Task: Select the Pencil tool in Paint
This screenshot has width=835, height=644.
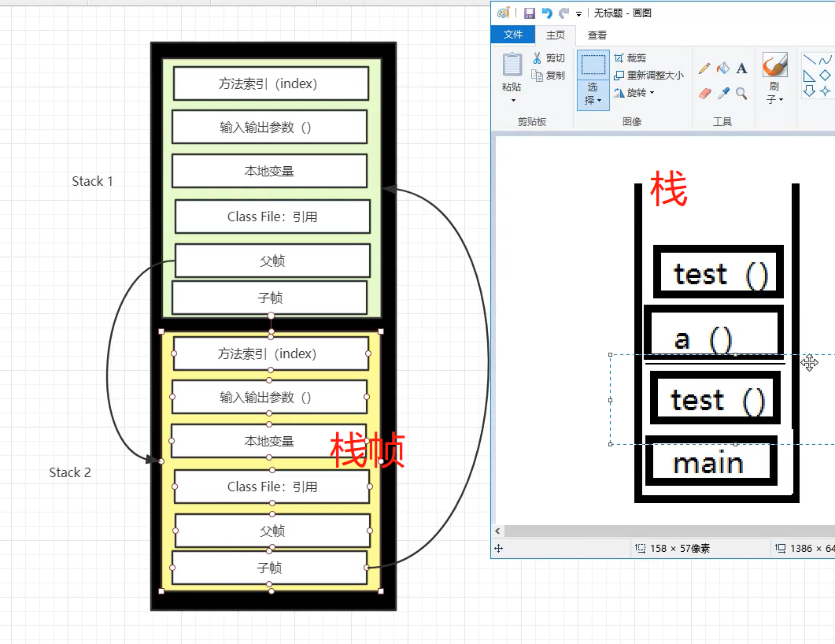Action: coord(704,68)
